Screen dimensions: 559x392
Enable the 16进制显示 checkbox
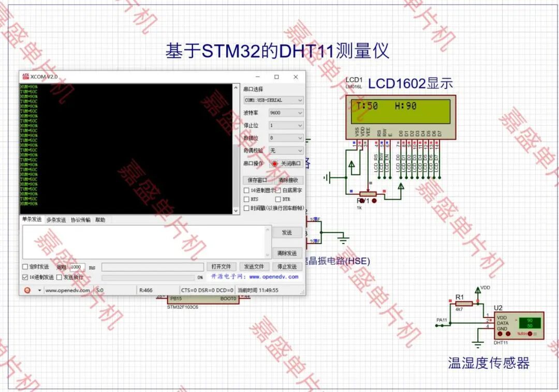click(246, 190)
